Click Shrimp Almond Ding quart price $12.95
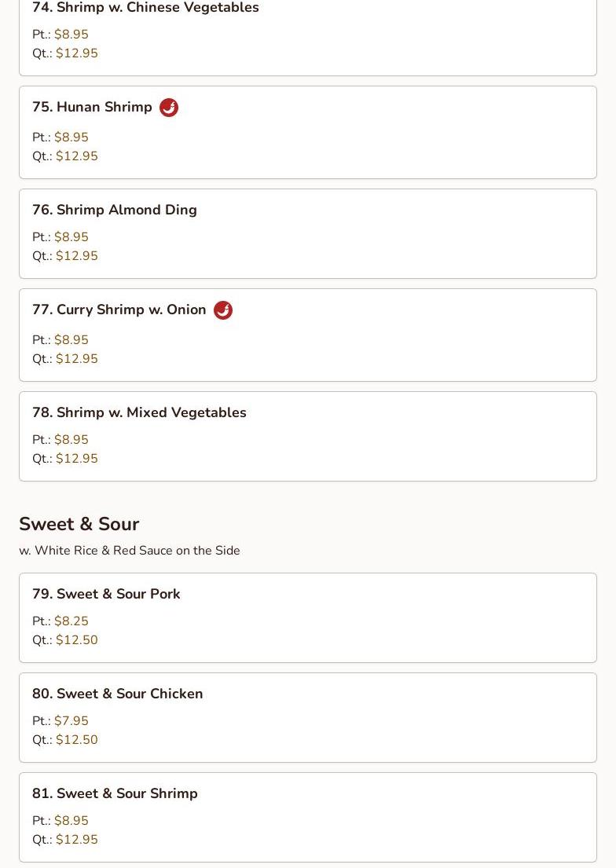The height and width of the screenshot is (868, 616). tap(77, 256)
